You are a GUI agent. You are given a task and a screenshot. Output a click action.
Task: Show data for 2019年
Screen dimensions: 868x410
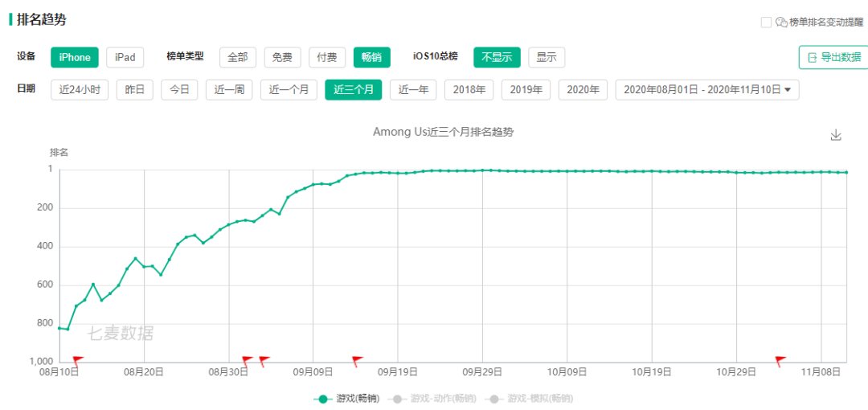click(x=526, y=90)
